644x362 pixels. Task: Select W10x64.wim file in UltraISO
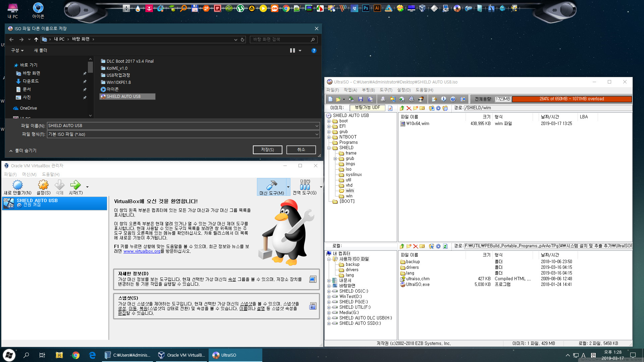point(415,124)
